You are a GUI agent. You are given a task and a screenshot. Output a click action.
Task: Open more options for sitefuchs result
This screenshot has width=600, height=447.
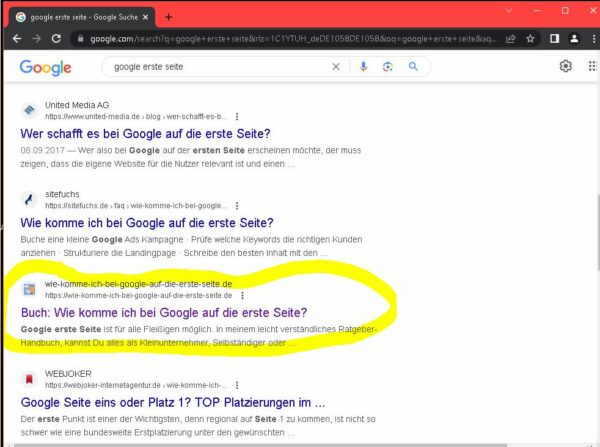point(237,206)
